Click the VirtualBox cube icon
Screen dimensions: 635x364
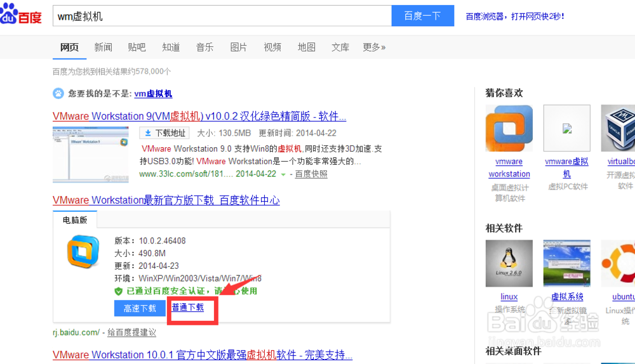coord(618,128)
